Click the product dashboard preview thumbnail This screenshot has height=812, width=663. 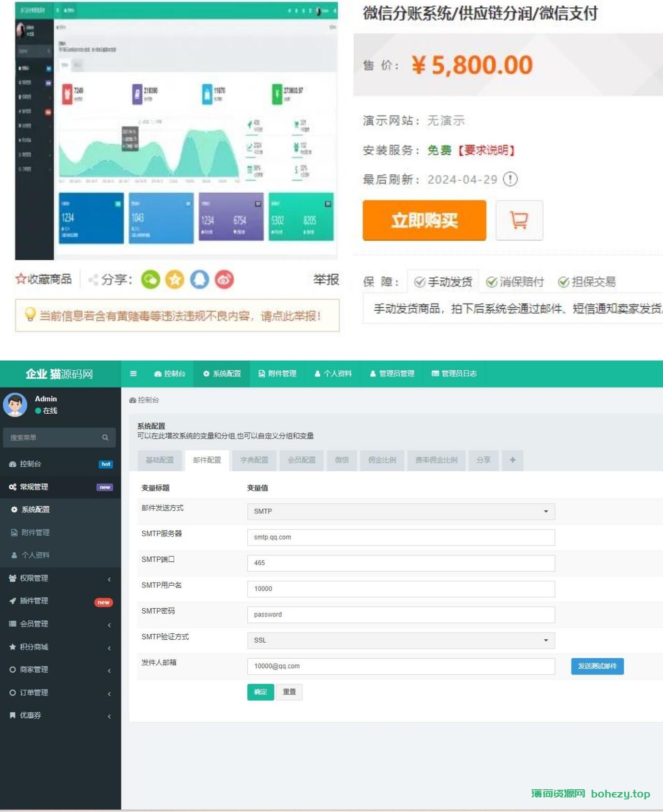[x=176, y=131]
